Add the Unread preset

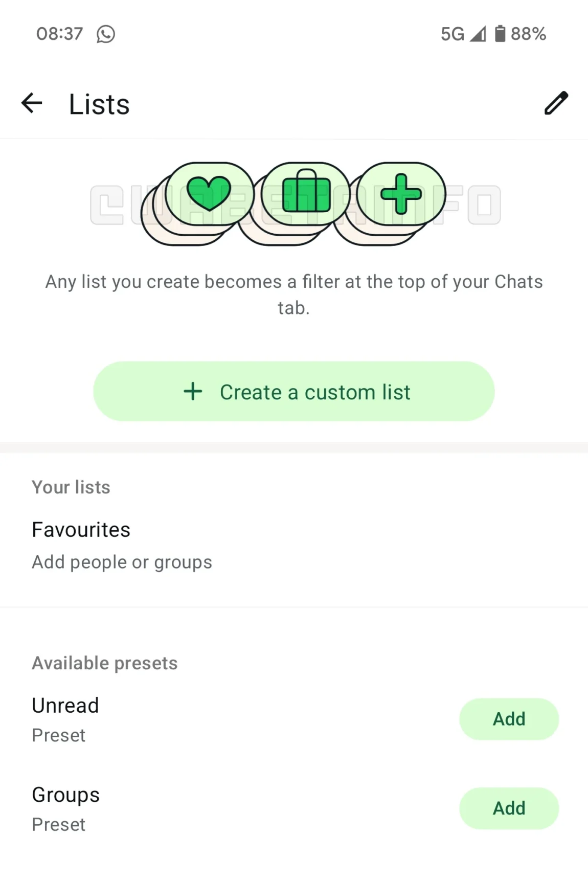point(509,719)
